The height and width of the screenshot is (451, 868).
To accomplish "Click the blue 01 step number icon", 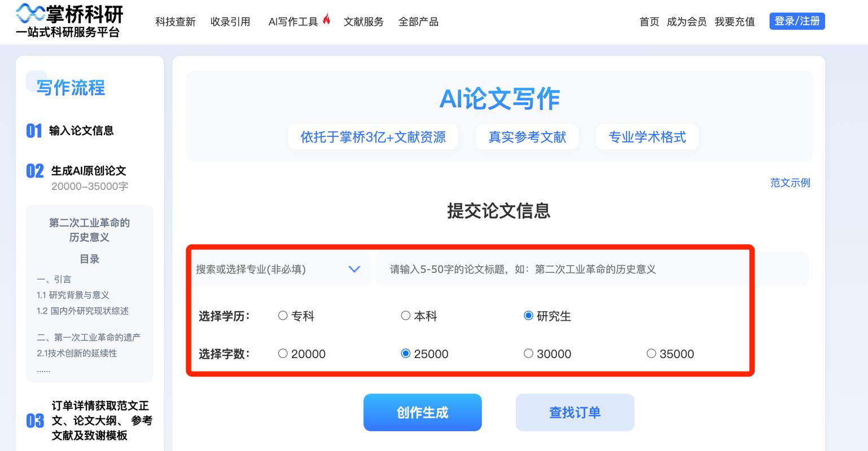I will coord(34,131).
